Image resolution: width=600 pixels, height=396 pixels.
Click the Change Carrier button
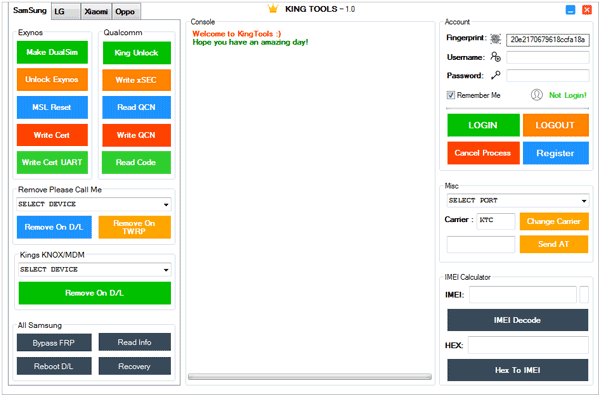554,221
